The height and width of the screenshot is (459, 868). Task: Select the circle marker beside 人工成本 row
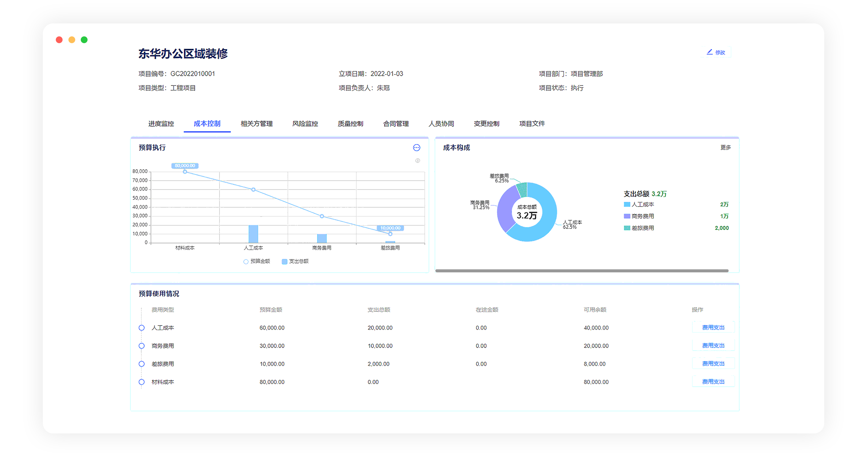coord(141,328)
